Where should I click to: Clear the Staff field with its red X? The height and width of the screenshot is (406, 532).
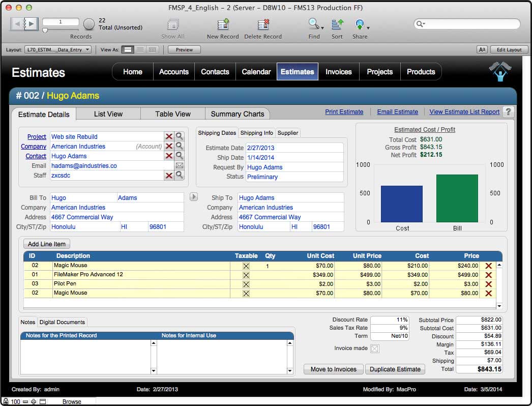(x=169, y=176)
